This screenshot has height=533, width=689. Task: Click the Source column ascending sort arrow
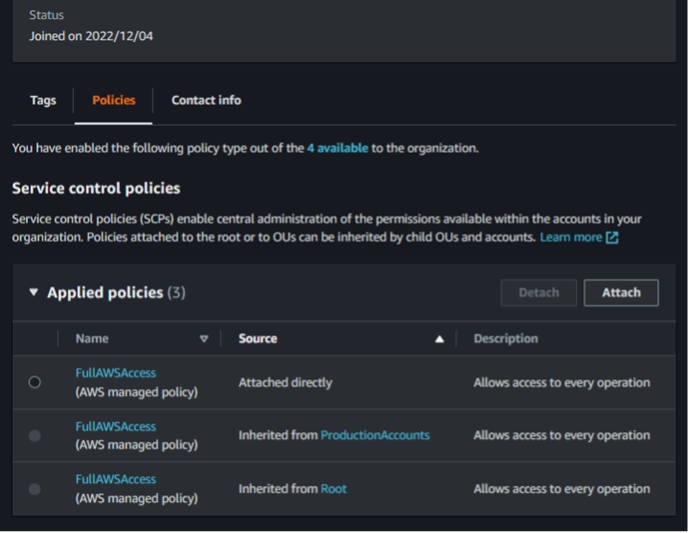coord(439,339)
